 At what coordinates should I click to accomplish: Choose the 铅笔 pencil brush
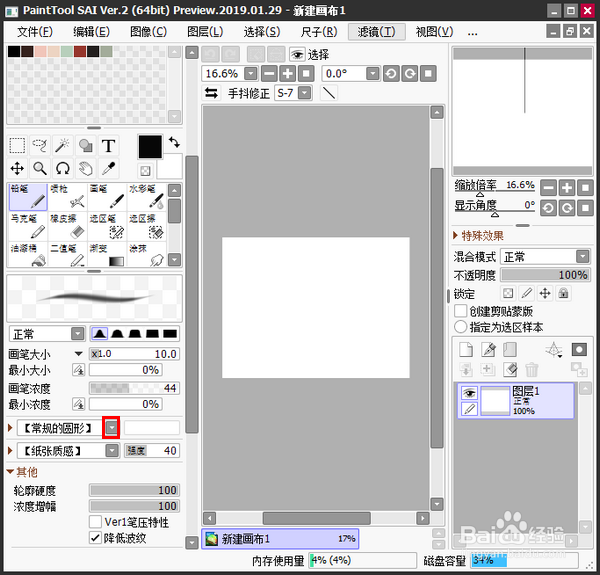[28, 197]
